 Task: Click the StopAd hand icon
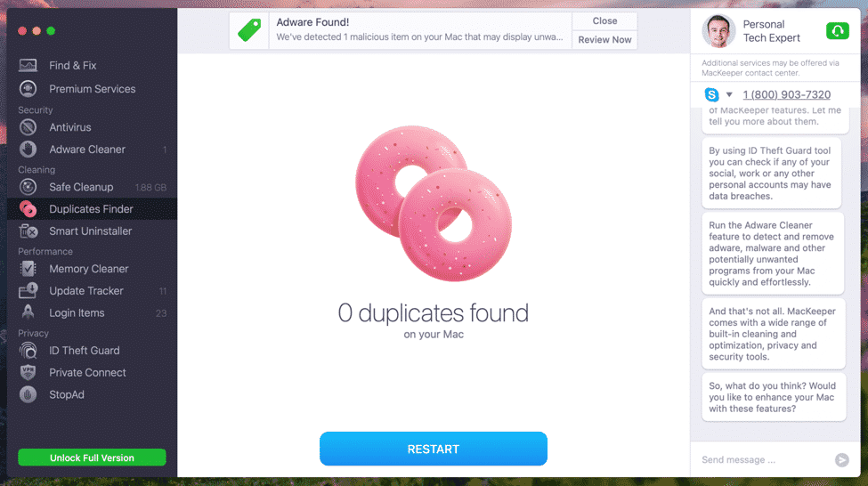[x=28, y=394]
